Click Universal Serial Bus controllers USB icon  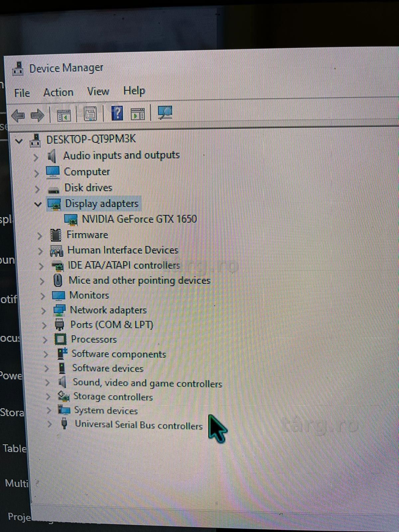click(x=65, y=424)
